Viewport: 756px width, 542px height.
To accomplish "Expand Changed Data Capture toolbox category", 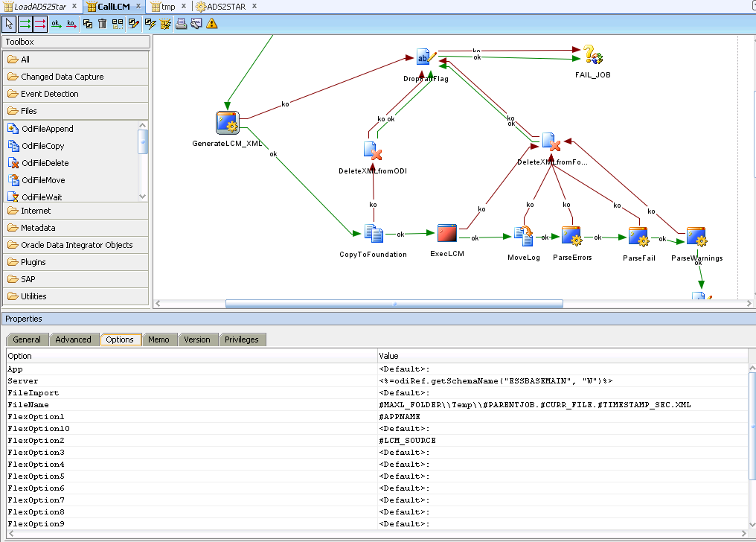I will pyautogui.click(x=76, y=77).
